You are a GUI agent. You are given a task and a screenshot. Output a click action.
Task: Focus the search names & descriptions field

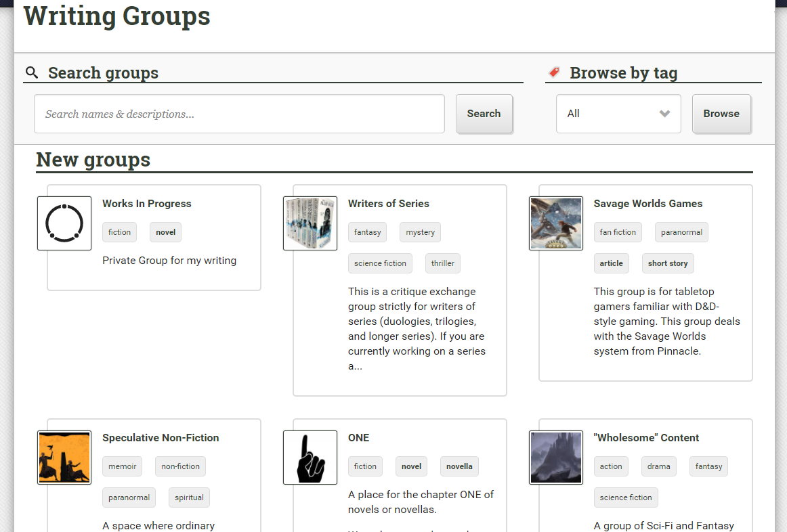tap(239, 114)
